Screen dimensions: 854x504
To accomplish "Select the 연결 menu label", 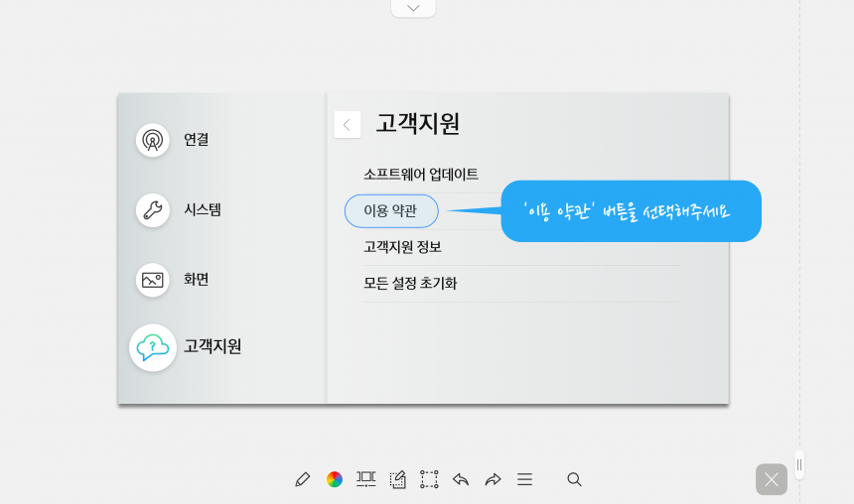I will [196, 139].
